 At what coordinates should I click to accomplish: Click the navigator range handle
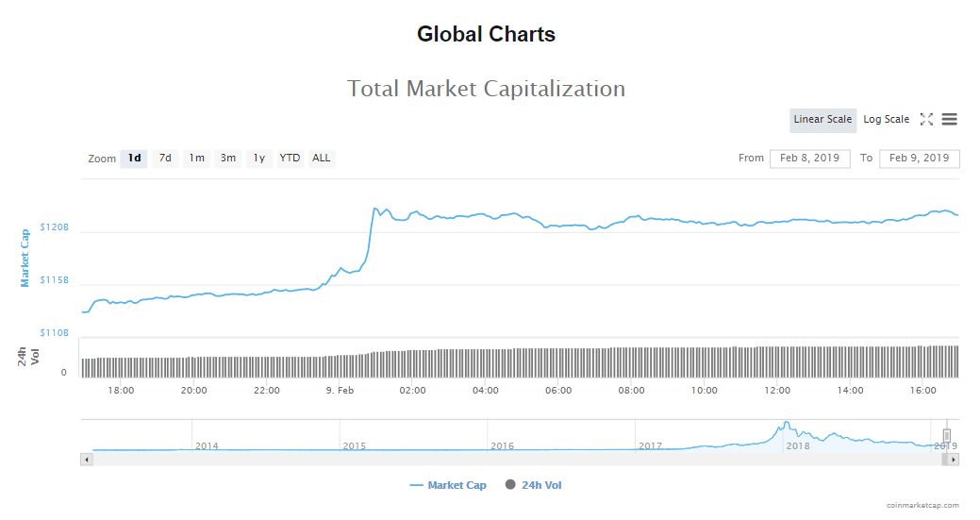[947, 435]
